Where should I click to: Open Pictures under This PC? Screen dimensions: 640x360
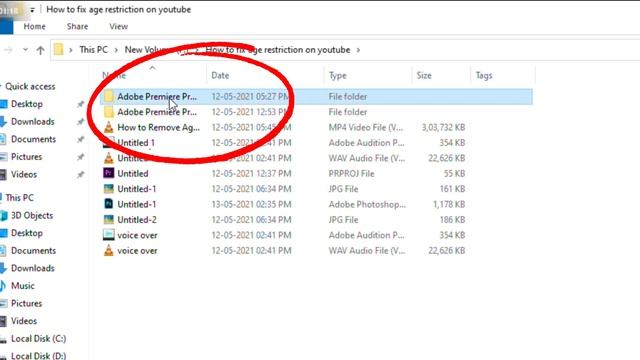point(27,303)
